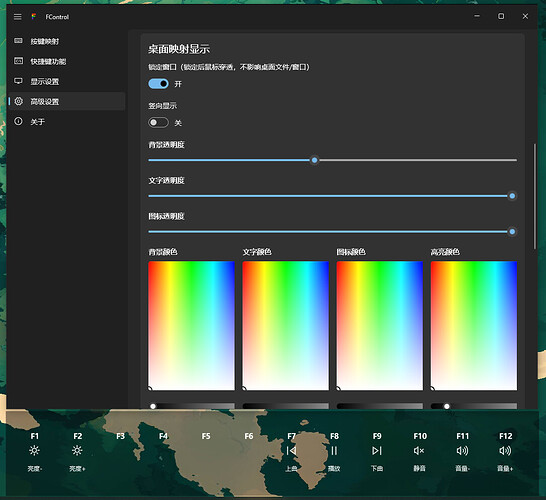546x500 pixels.
Task: Click the settings page vertical scrollbar
Action: click(x=535, y=196)
